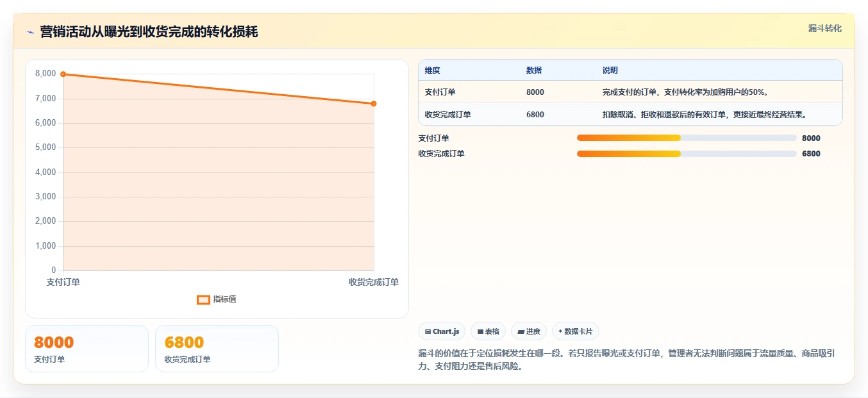Click the 8000 cell in the table

pos(535,92)
